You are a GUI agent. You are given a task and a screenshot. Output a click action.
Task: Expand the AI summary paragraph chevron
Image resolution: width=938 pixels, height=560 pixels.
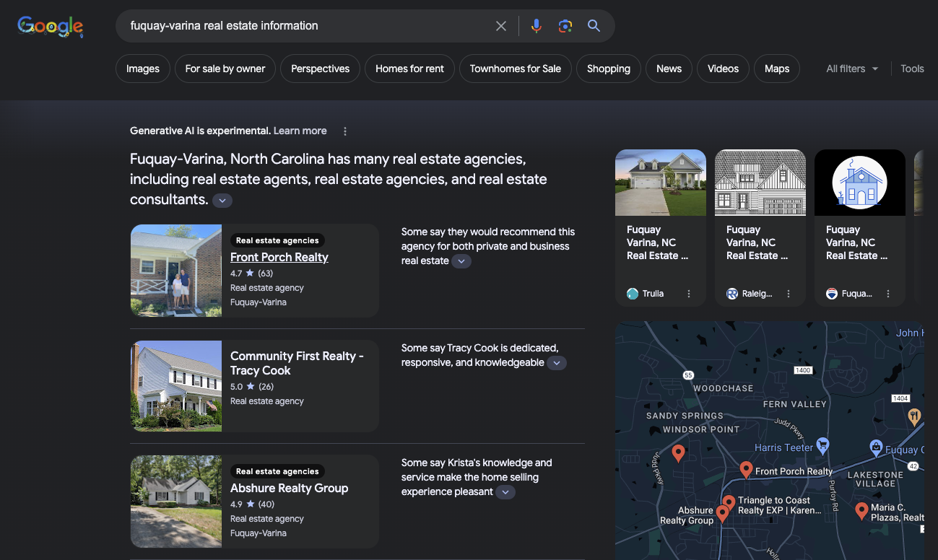(222, 201)
